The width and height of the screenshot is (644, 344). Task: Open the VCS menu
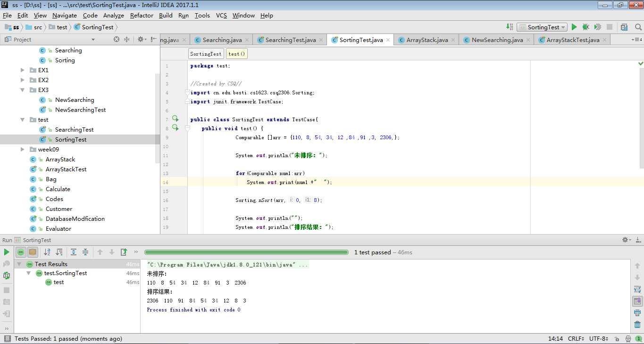[221, 16]
